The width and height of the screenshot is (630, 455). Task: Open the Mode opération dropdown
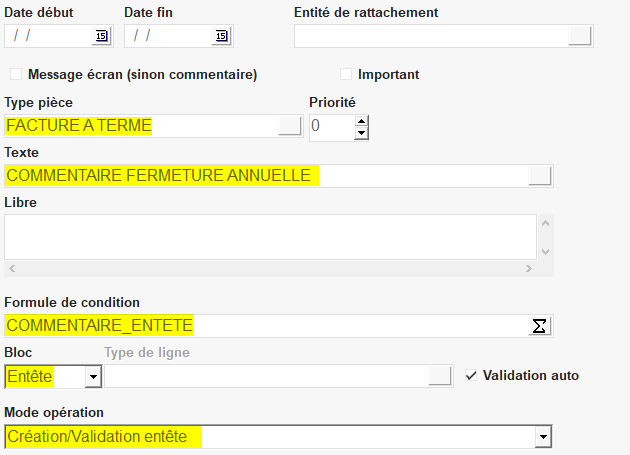point(543,437)
